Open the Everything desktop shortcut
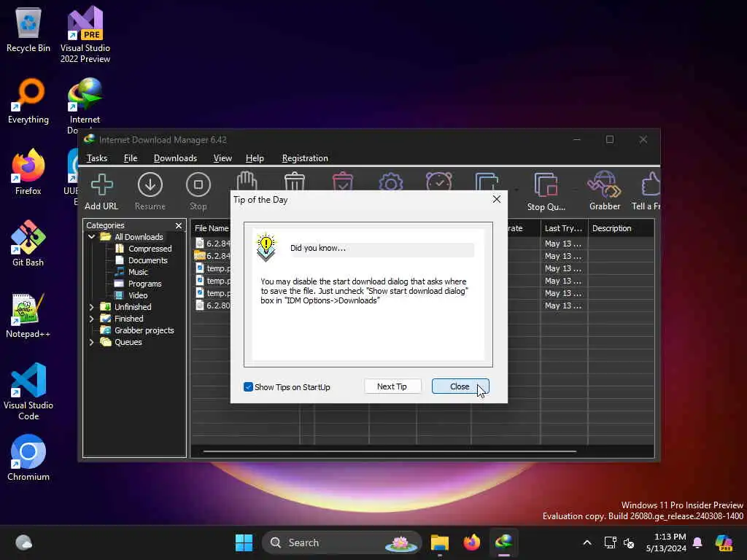Viewport: 747px width, 560px height. coord(28,101)
